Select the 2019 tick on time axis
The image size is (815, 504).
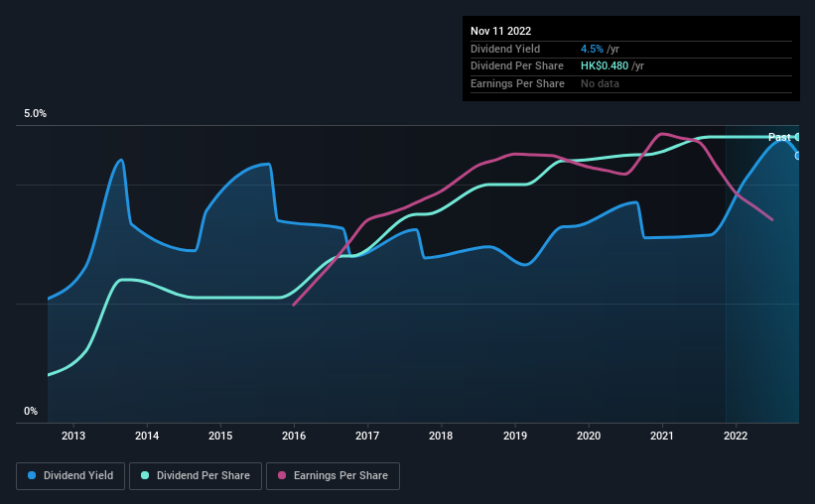click(514, 436)
